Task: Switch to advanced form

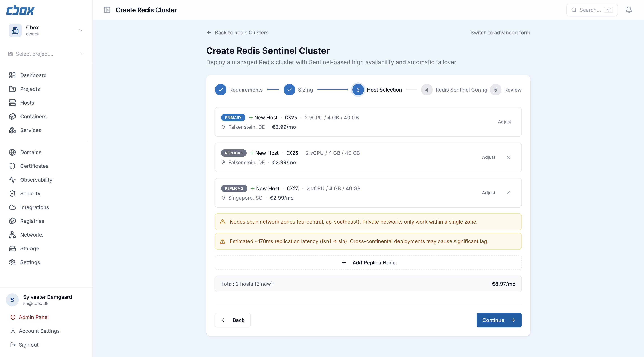Action: tap(500, 33)
